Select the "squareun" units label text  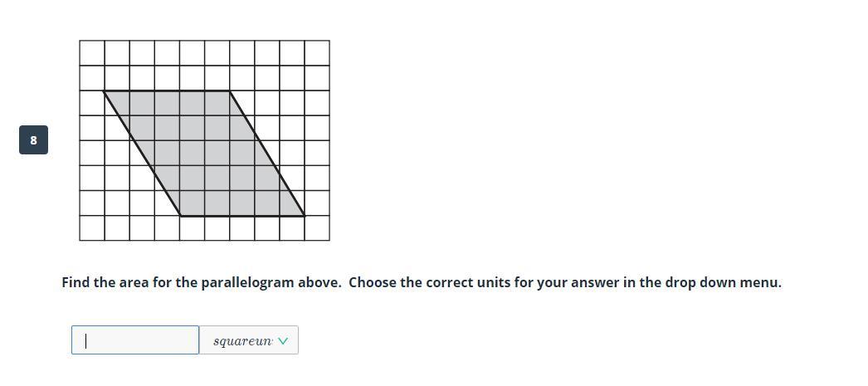(x=241, y=341)
